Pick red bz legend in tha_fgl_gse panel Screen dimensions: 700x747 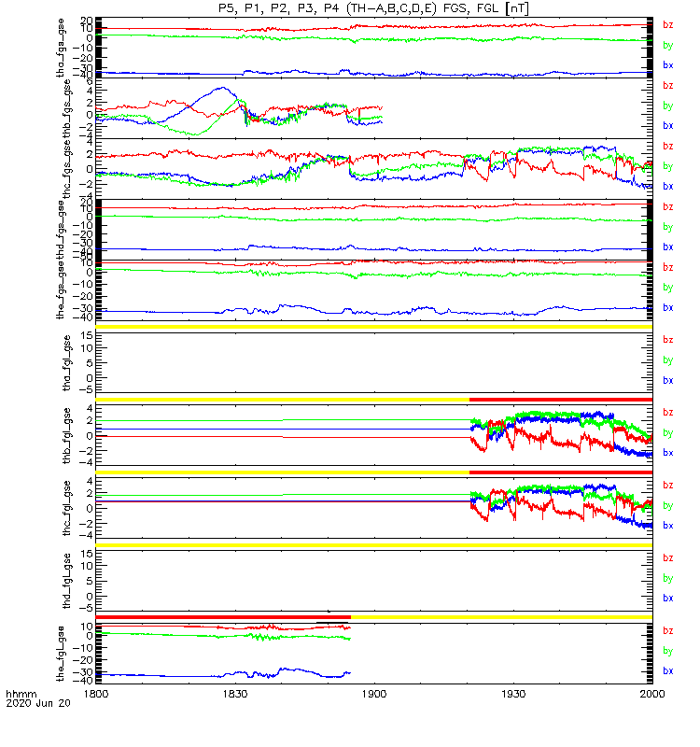pyautogui.click(x=668, y=340)
